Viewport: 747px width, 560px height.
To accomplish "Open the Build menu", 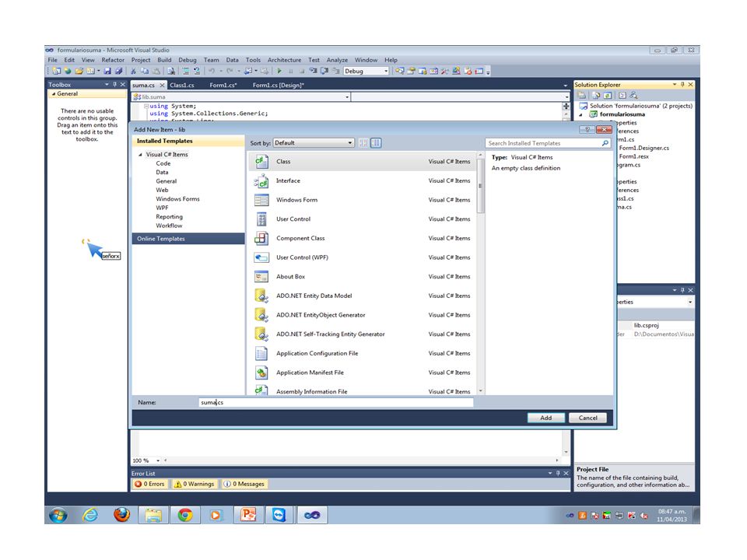I will (x=164, y=60).
